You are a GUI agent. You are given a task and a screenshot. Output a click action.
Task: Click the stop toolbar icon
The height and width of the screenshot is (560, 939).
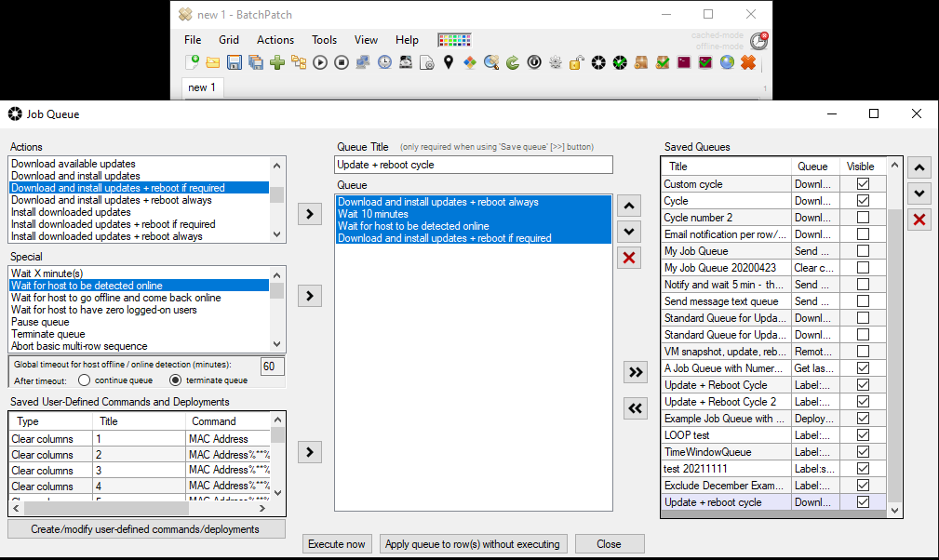[x=342, y=62]
